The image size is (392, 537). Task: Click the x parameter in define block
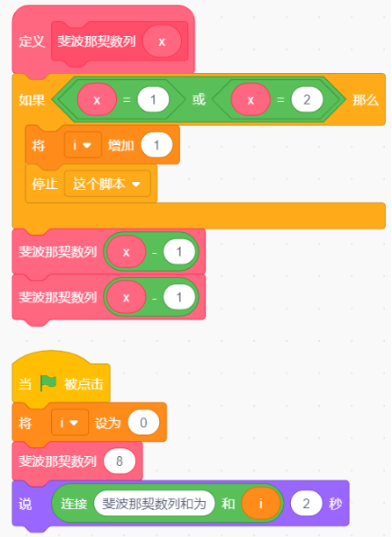tap(162, 41)
